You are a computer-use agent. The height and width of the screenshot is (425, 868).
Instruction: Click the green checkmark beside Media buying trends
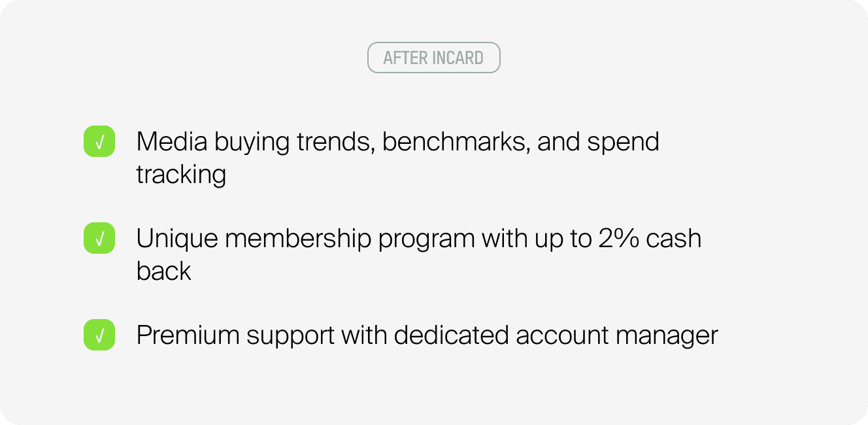pyautogui.click(x=99, y=142)
